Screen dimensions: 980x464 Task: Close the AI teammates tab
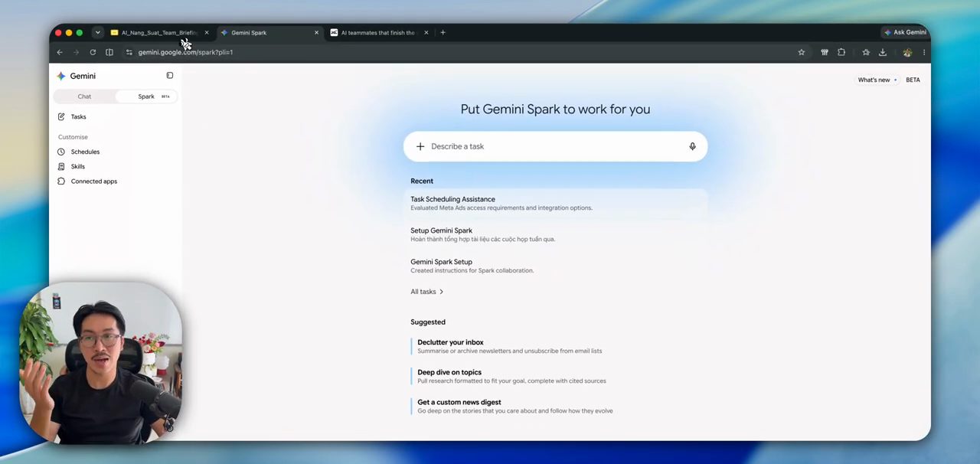coord(426,33)
